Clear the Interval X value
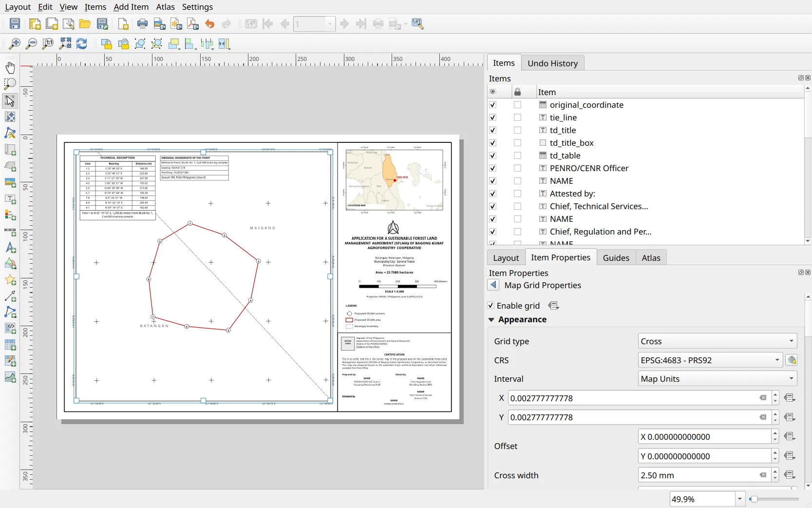 coord(763,398)
